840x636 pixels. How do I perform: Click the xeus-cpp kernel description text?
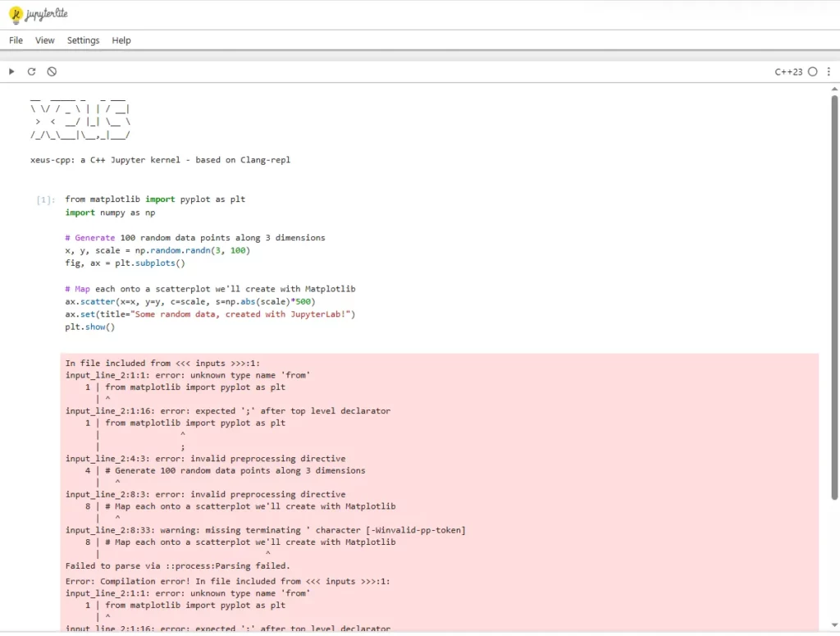point(159,159)
